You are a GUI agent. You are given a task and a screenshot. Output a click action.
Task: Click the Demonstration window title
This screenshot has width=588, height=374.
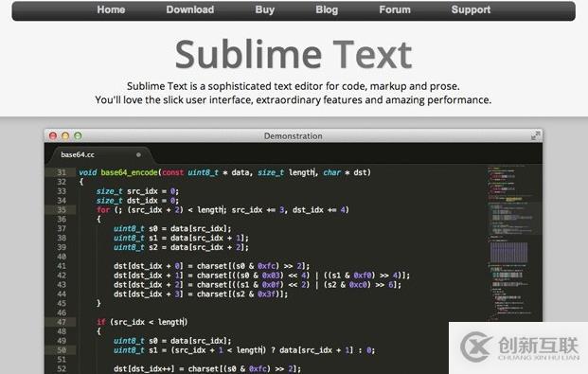[294, 135]
